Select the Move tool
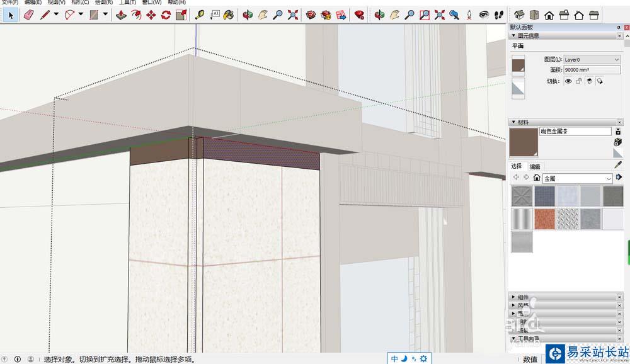This screenshot has width=630, height=364. [151, 15]
